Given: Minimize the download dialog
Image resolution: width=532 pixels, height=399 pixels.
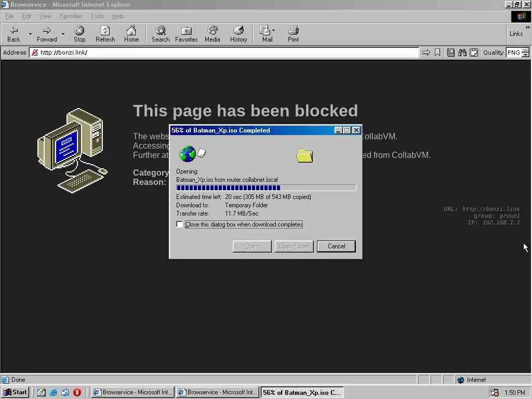Looking at the screenshot, I should tap(338, 130).
